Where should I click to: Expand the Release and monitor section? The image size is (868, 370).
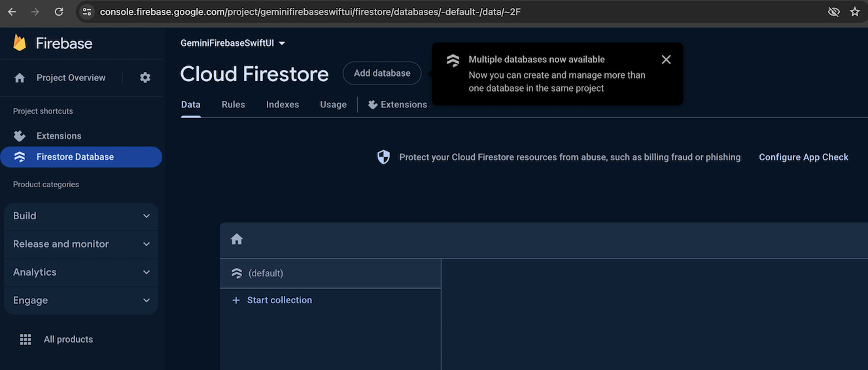tap(81, 244)
